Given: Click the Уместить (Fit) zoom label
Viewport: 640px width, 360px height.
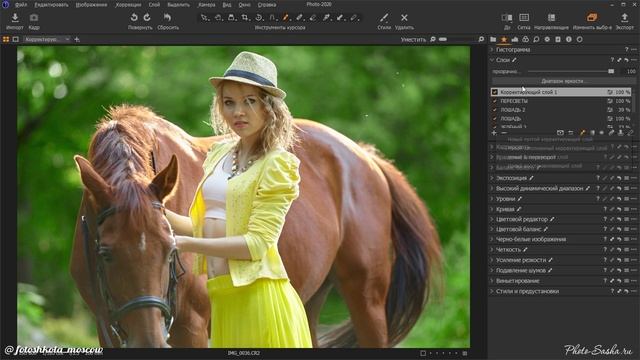Looking at the screenshot, I should pyautogui.click(x=413, y=40).
